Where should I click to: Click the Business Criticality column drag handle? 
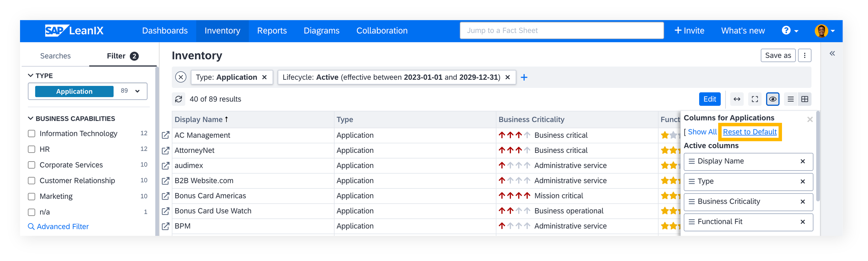coord(691,202)
